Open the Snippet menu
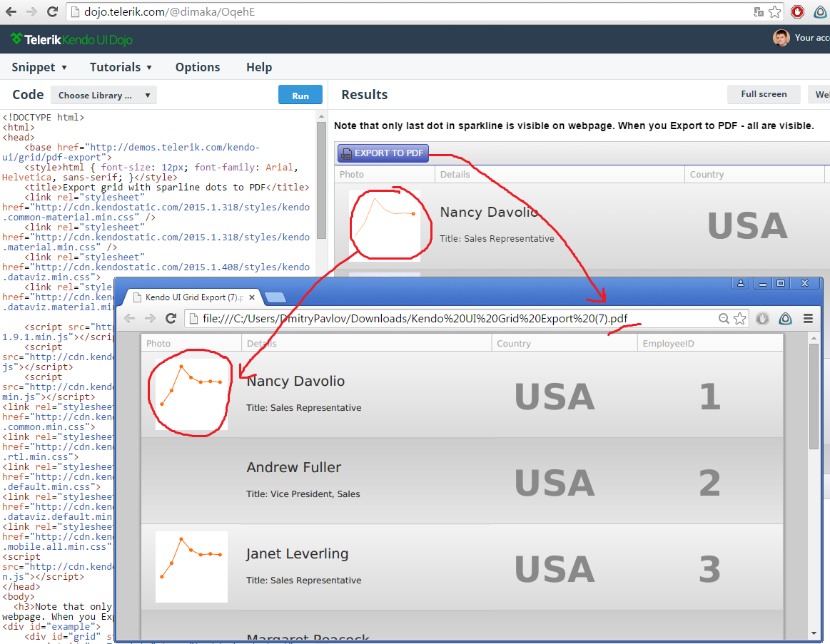Viewport: 830px width, 644px height. tap(39, 67)
